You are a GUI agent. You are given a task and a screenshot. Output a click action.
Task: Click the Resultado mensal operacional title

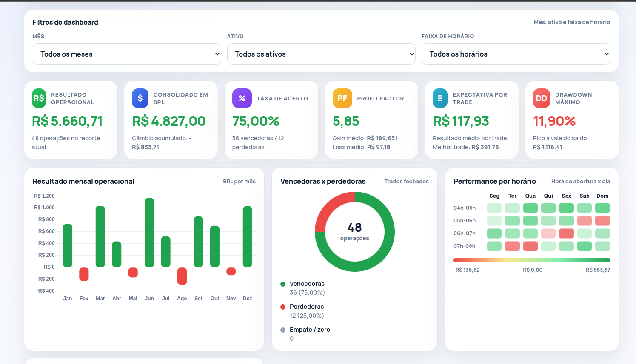click(x=83, y=181)
